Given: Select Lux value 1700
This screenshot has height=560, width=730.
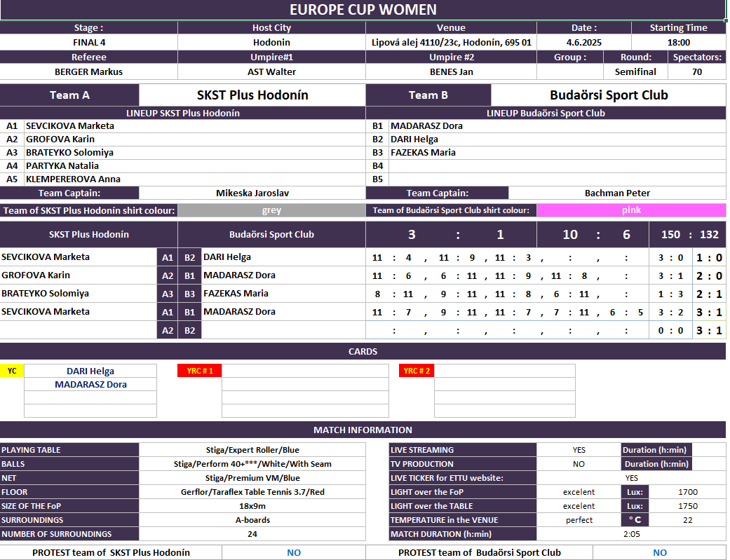Looking at the screenshot, I should [x=688, y=491].
